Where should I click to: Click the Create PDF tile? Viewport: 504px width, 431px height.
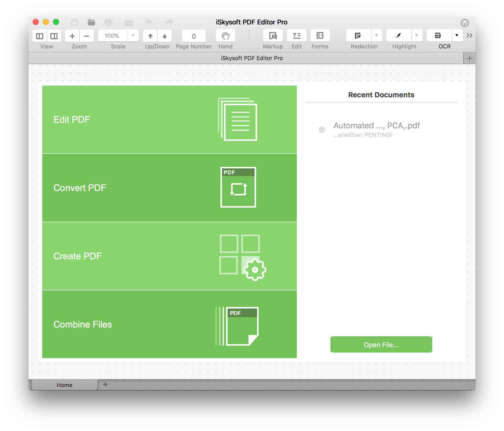[169, 256]
